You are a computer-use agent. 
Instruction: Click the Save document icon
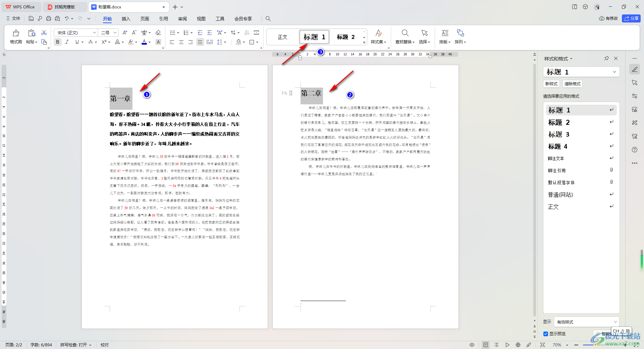tap(31, 18)
